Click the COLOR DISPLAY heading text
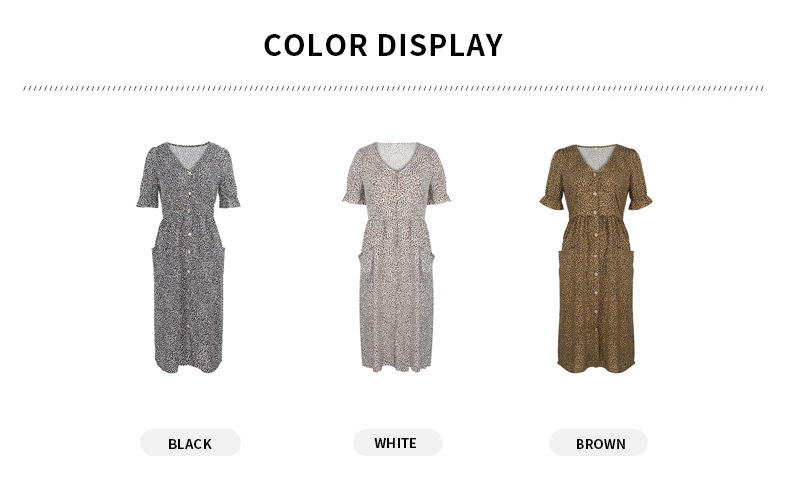 pos(383,45)
